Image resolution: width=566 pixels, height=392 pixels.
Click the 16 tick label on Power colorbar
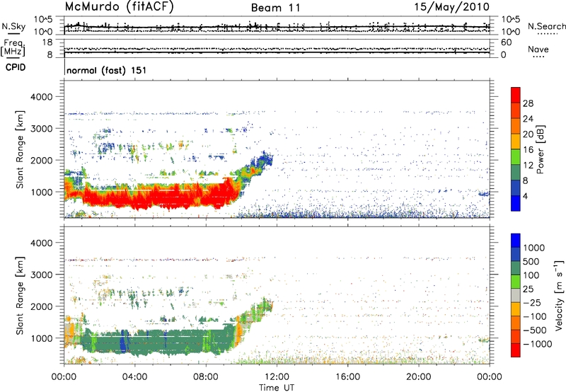click(528, 150)
